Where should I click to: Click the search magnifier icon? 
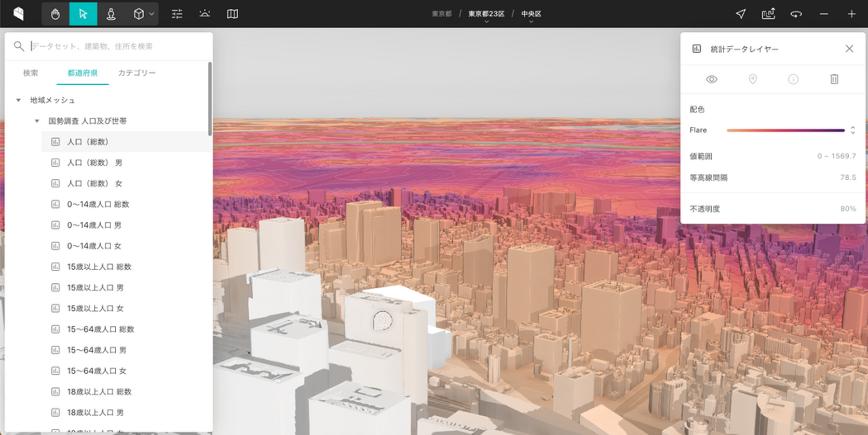coord(19,46)
